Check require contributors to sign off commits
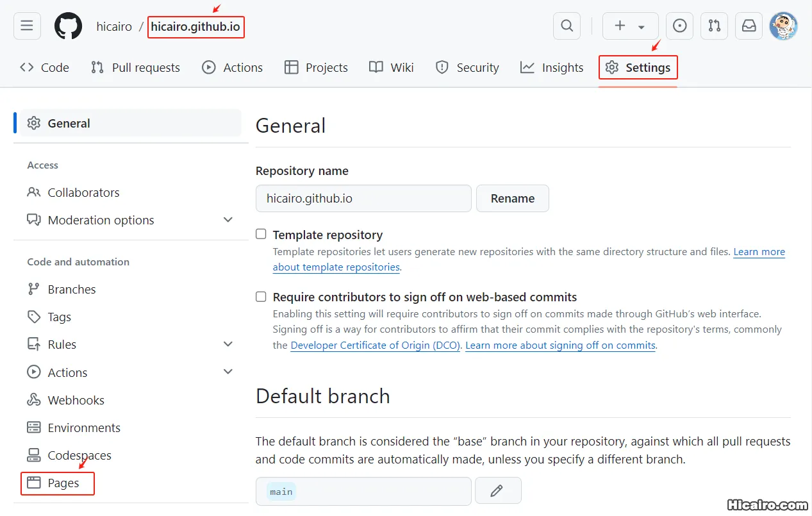The width and height of the screenshot is (812, 516). [261, 296]
